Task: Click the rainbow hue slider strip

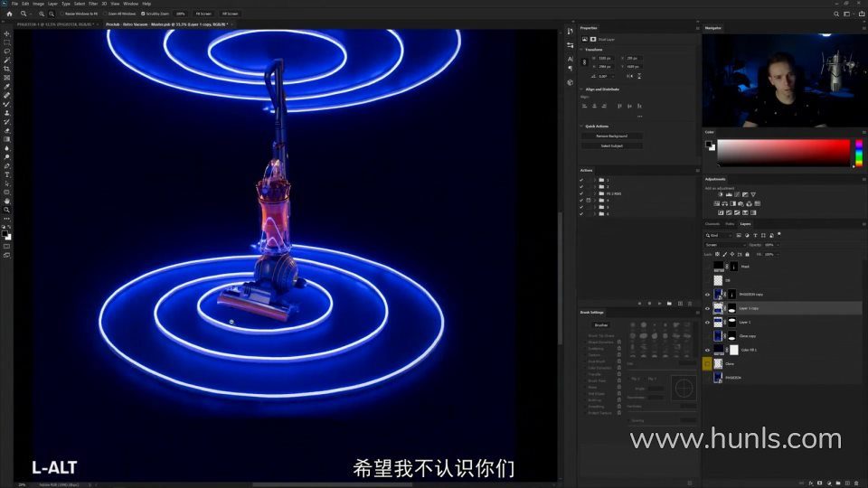Action: pyautogui.click(x=859, y=153)
